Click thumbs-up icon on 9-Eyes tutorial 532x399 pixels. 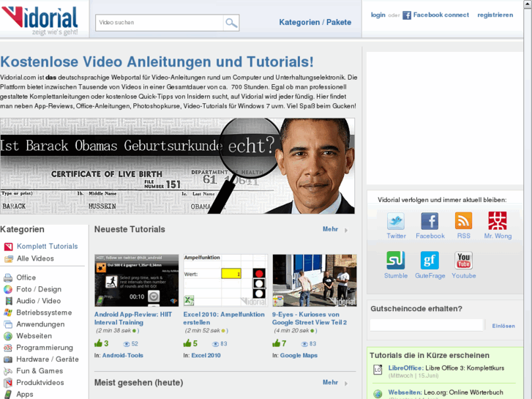[x=276, y=343]
